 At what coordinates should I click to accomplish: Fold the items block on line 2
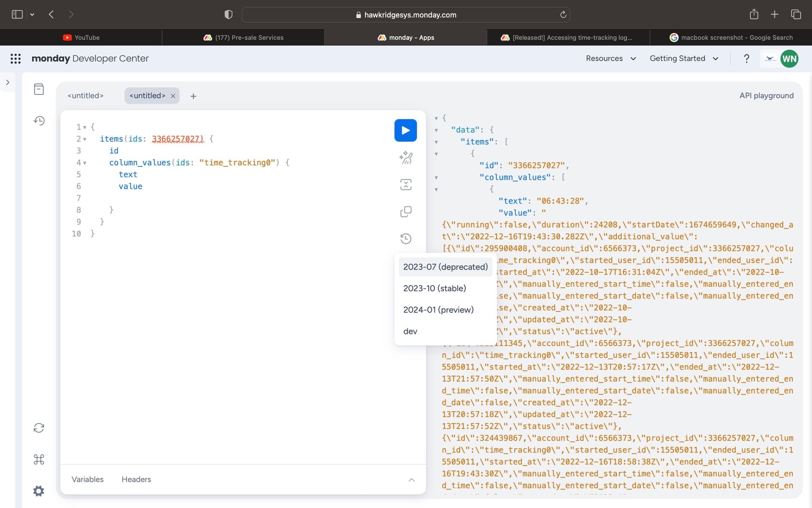(x=85, y=139)
